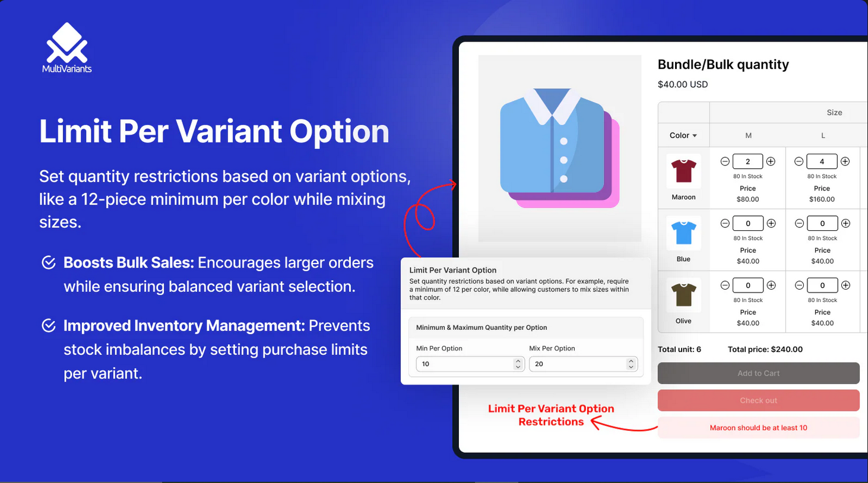
Task: Click the MultiVariants logo
Action: coord(67,48)
